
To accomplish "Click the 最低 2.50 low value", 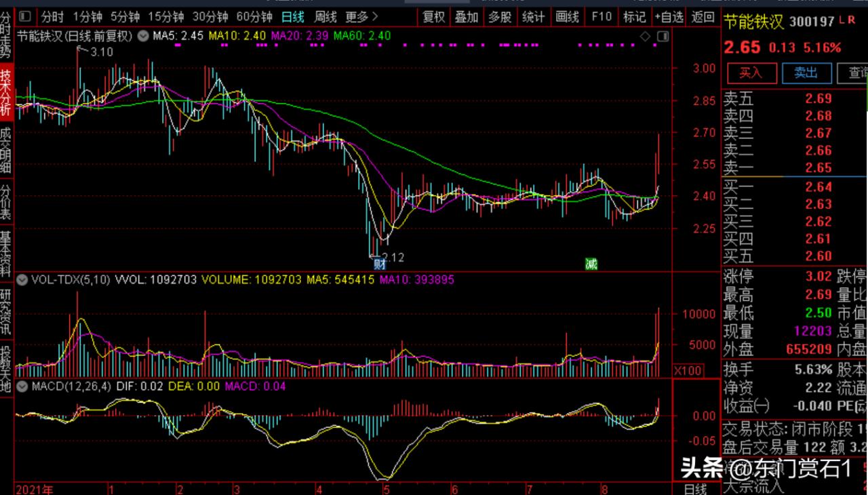I will click(818, 313).
